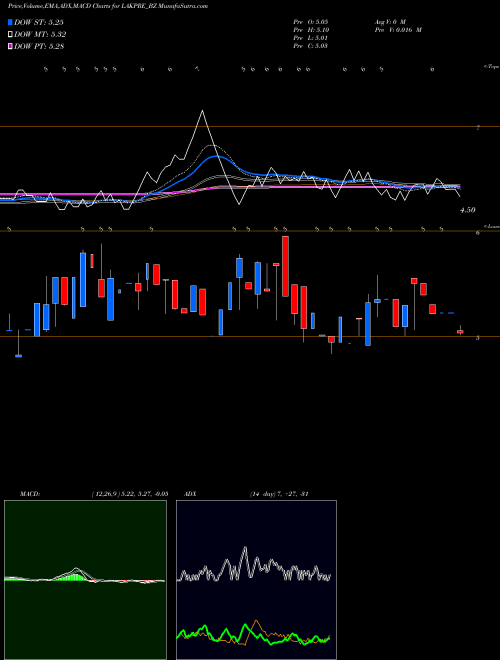500x660 pixels.
Task: Click the 'Pre O: 5.05' value
Action: [x=311, y=21]
